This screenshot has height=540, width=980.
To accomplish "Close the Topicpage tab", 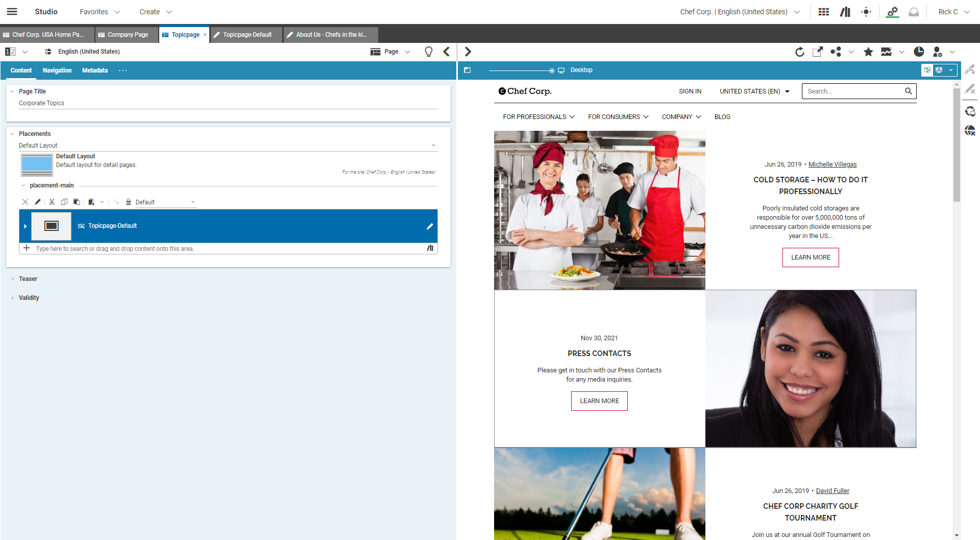I will [205, 35].
